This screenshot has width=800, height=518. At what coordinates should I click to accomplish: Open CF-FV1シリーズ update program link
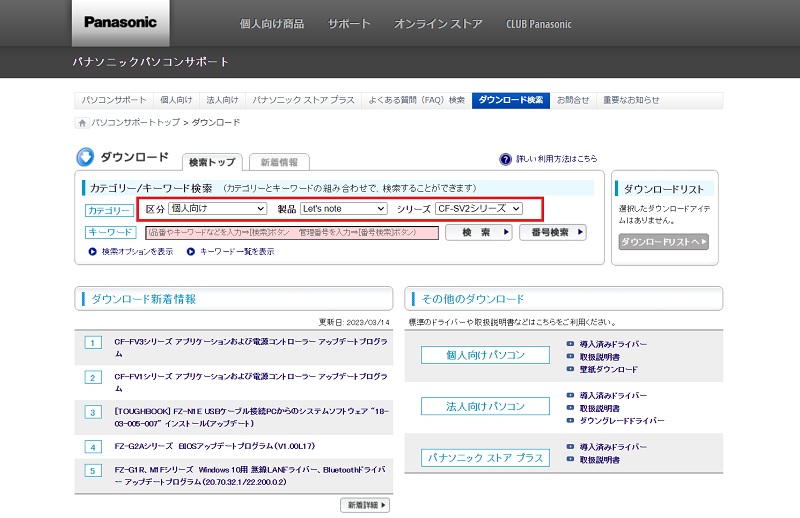tap(251, 382)
